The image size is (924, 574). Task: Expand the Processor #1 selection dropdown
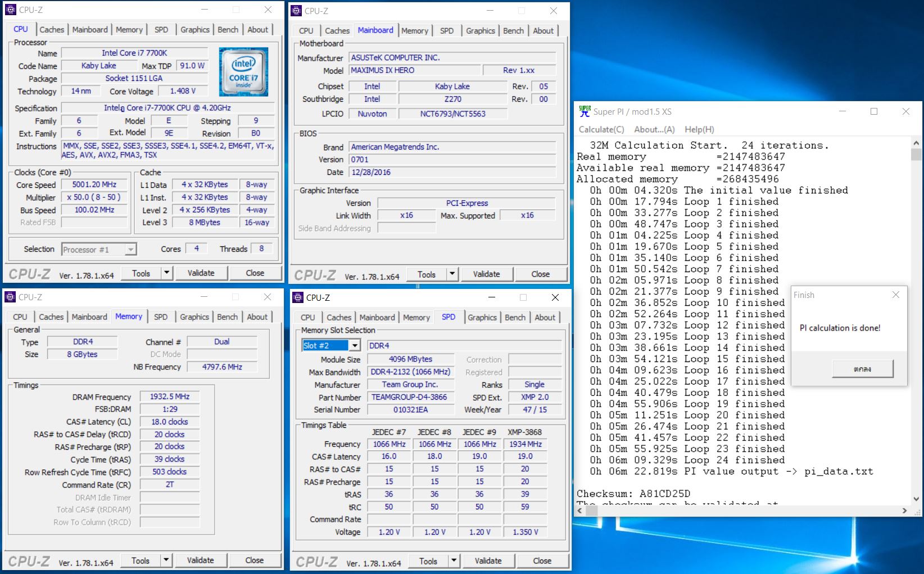coord(130,249)
